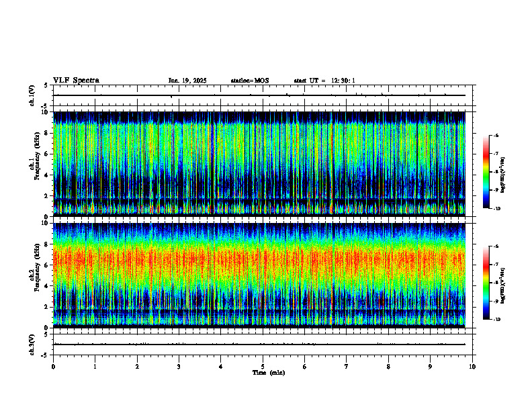Click the "6" kHz tick on ch.1 frequency axis
532x411 pixels.
point(47,154)
